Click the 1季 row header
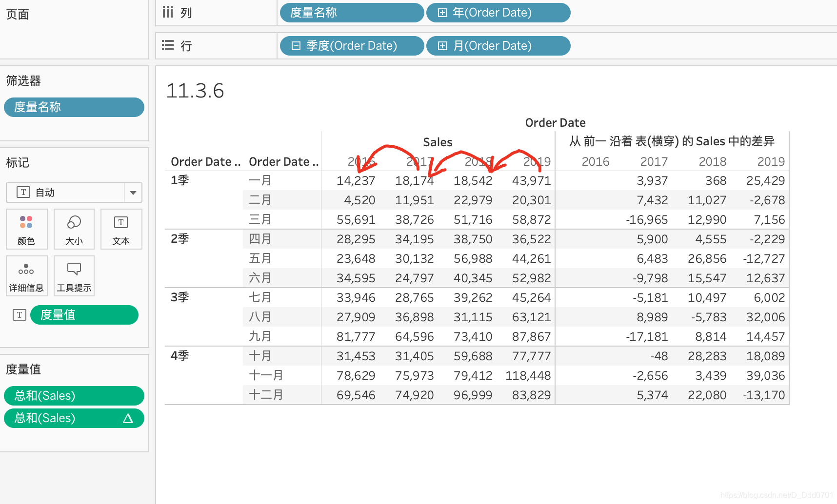Viewport: 837px width, 504px height. 180,180
